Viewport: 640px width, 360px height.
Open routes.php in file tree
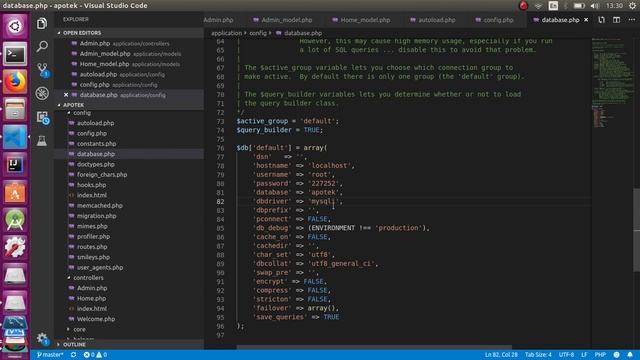pos(92,247)
